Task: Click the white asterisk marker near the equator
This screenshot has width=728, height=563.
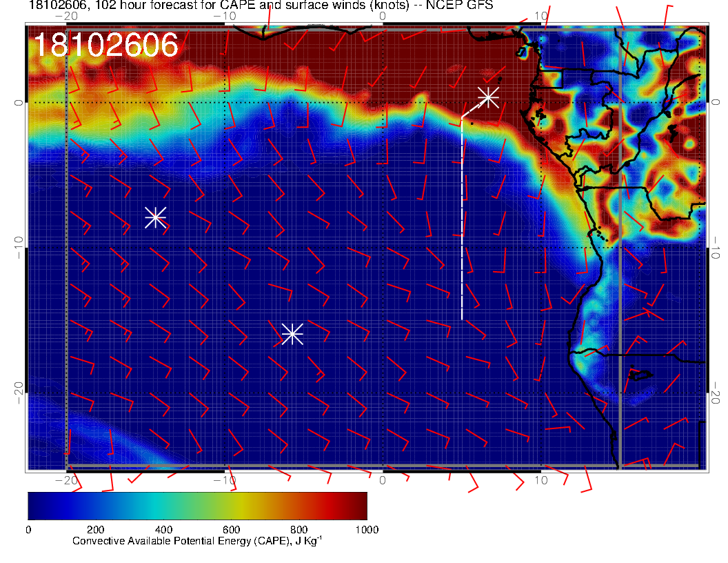Action: [x=488, y=97]
